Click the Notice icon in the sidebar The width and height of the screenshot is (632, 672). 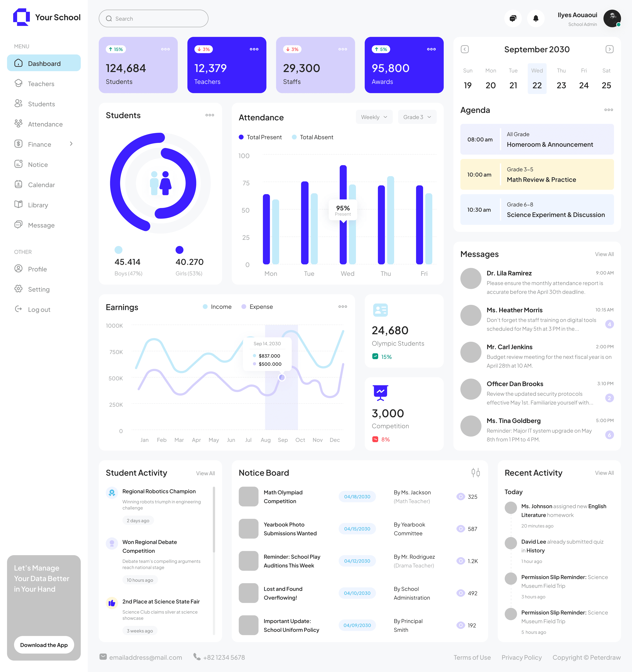coord(19,165)
